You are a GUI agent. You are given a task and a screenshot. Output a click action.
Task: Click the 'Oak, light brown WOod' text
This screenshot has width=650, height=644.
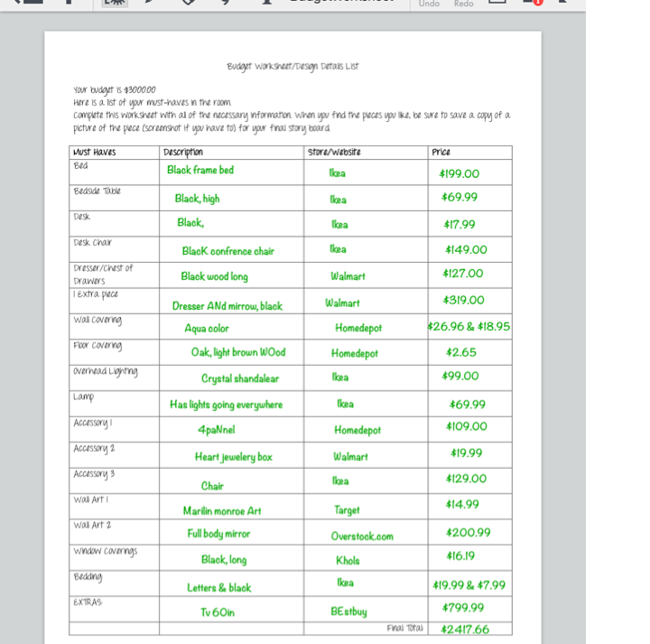click(x=237, y=352)
